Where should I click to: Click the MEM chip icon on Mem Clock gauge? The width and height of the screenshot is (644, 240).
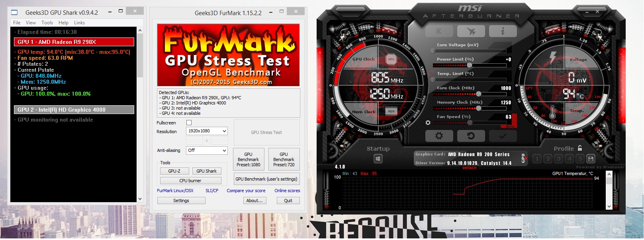[391, 111]
